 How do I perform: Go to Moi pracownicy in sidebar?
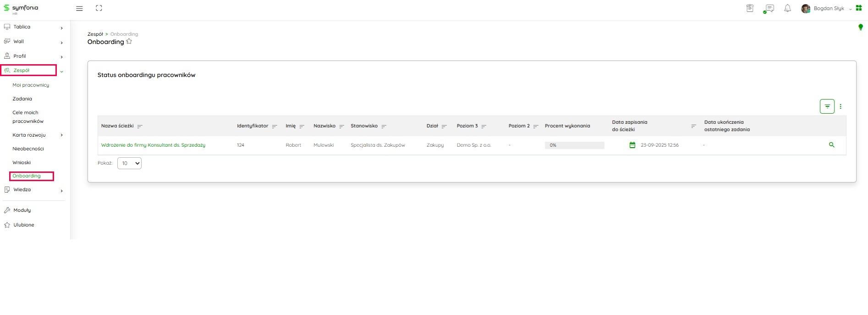pyautogui.click(x=31, y=85)
